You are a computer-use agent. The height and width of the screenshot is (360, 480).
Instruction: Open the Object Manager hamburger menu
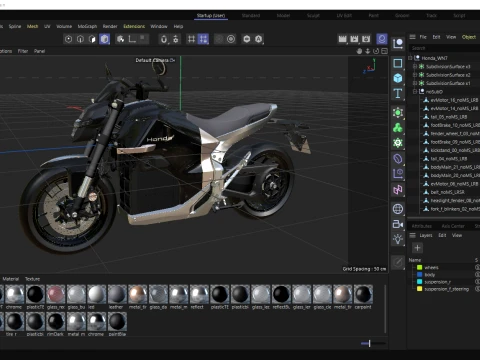[412, 37]
